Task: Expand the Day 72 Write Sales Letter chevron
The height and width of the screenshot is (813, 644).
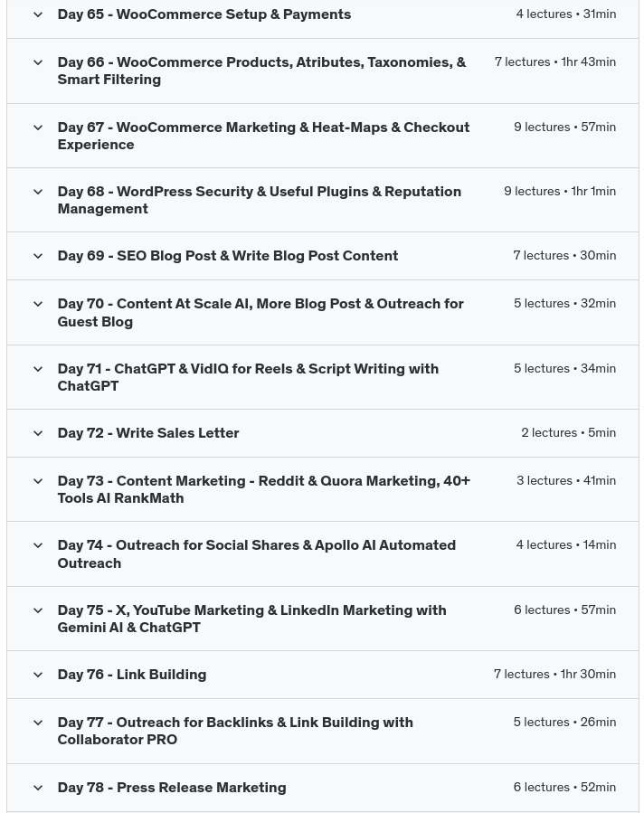Action: pos(38,433)
